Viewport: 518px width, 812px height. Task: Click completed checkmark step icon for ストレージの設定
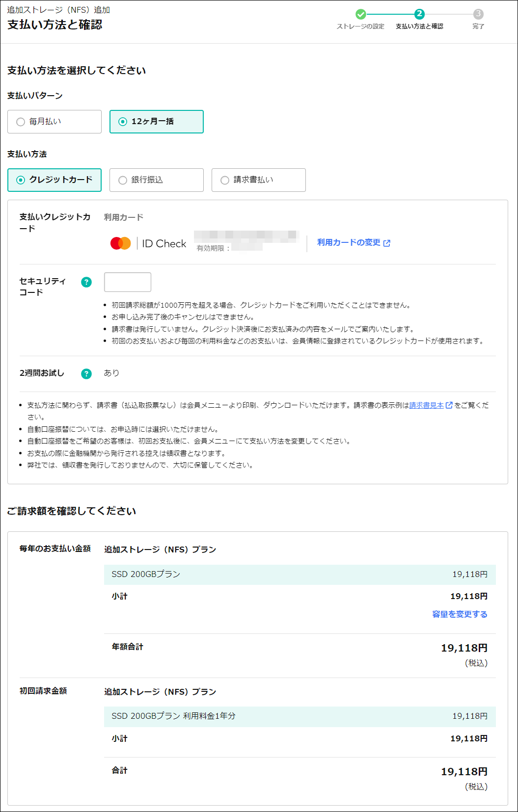coord(361,14)
